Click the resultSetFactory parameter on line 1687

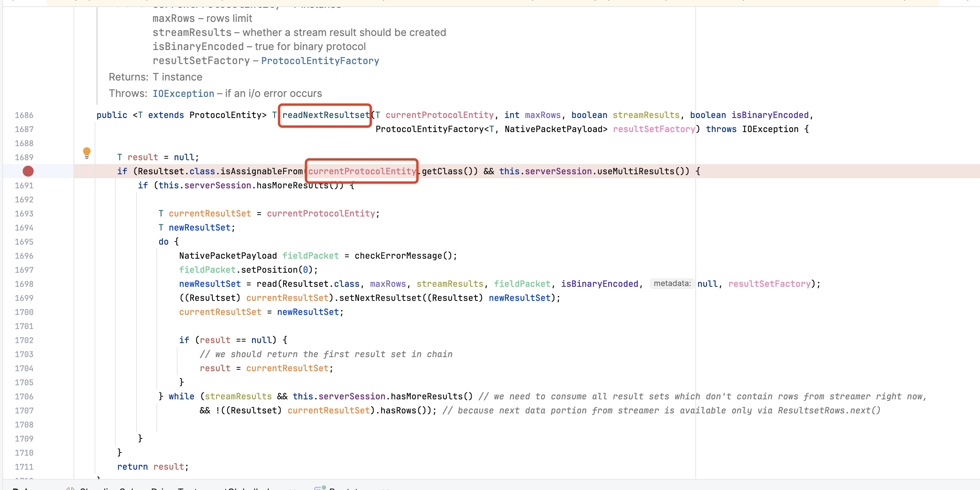pyautogui.click(x=653, y=129)
